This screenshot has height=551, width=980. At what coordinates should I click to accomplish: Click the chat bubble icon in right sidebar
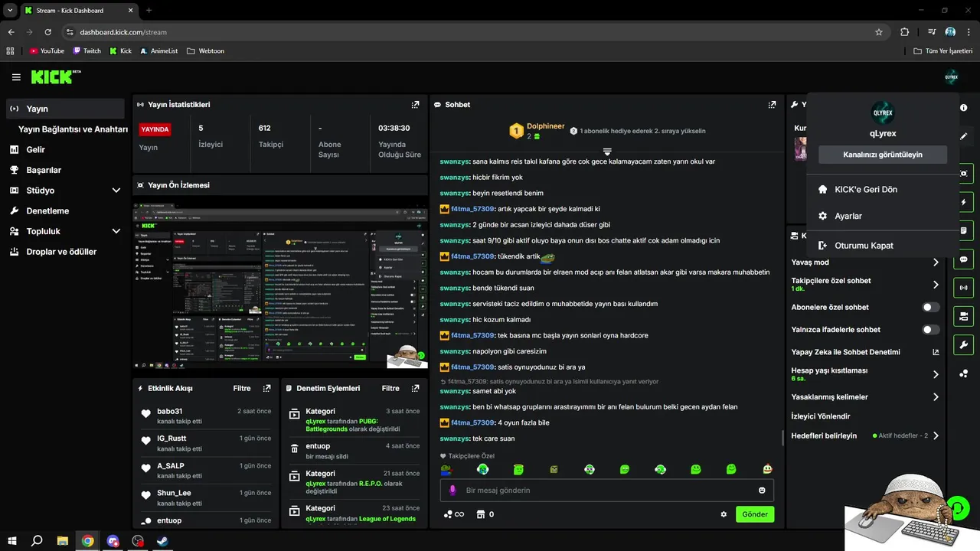pyautogui.click(x=963, y=259)
